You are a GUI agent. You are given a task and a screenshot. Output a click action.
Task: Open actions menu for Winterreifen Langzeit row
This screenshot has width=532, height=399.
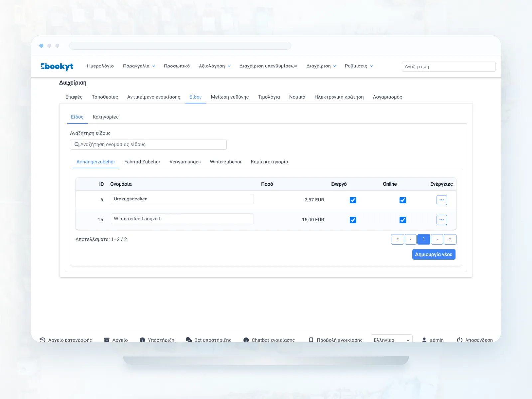tap(441, 220)
